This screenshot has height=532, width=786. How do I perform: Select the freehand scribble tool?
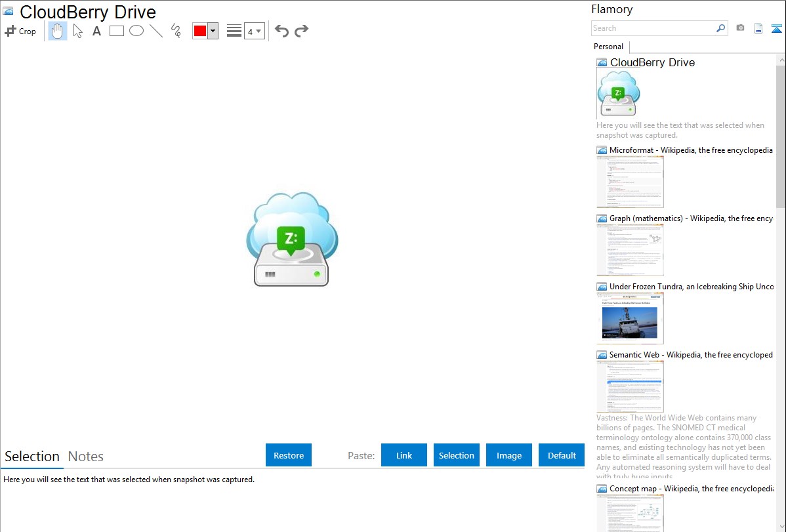[x=176, y=31]
